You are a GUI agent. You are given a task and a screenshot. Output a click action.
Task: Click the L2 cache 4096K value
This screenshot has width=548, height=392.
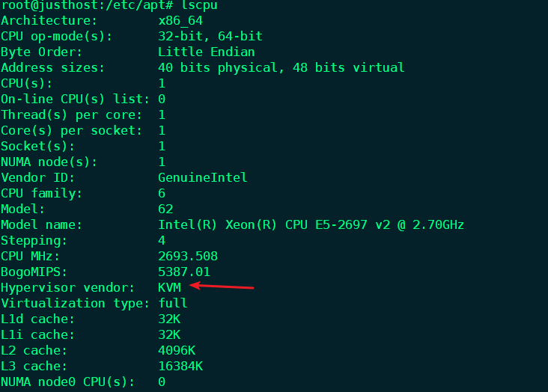[x=177, y=350]
